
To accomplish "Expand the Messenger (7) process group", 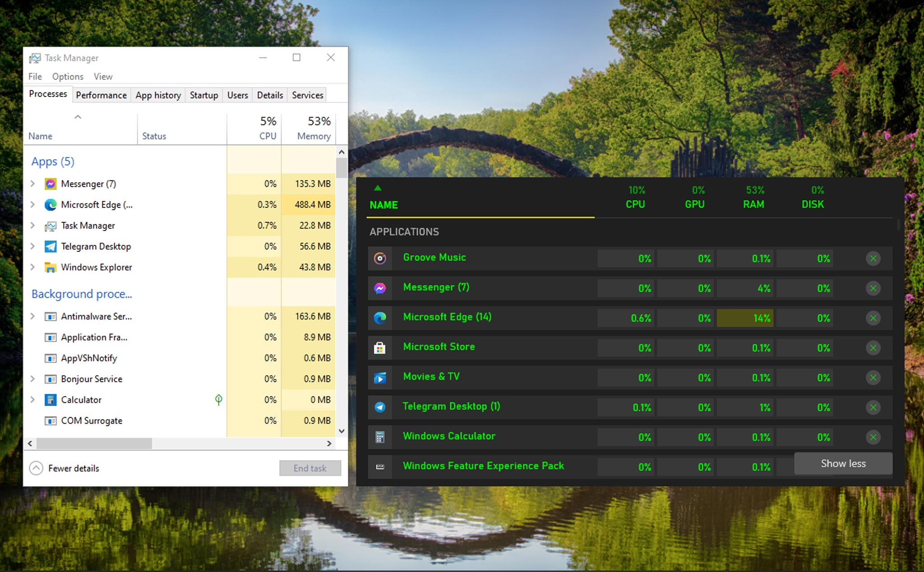I will click(x=32, y=184).
